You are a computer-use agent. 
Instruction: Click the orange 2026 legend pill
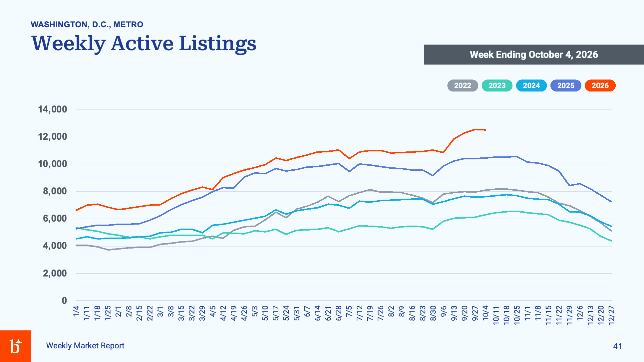pos(600,86)
